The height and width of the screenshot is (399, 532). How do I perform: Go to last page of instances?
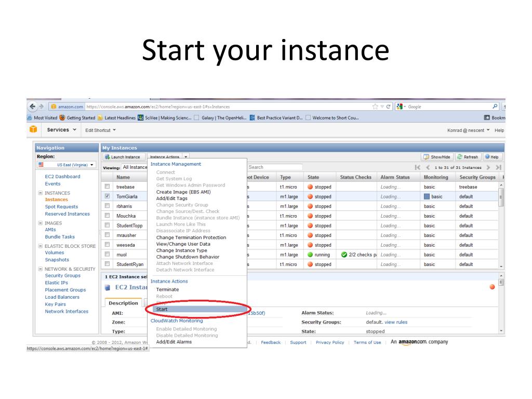(498, 167)
